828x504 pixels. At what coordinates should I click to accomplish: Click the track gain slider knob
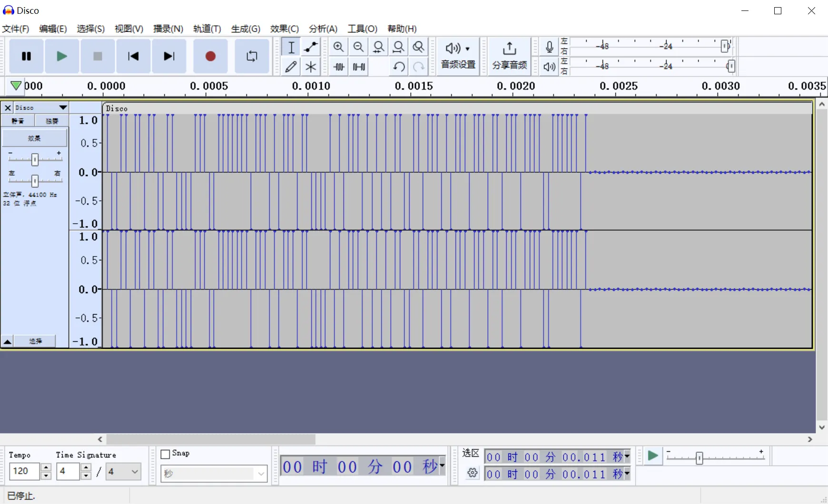click(x=35, y=159)
